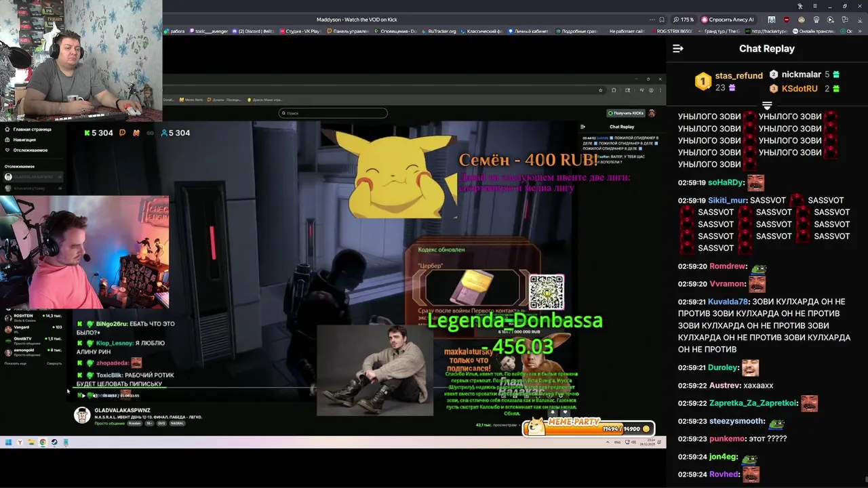Click the 'Russian' stream tag
This screenshot has width=868, height=488.
click(135, 423)
